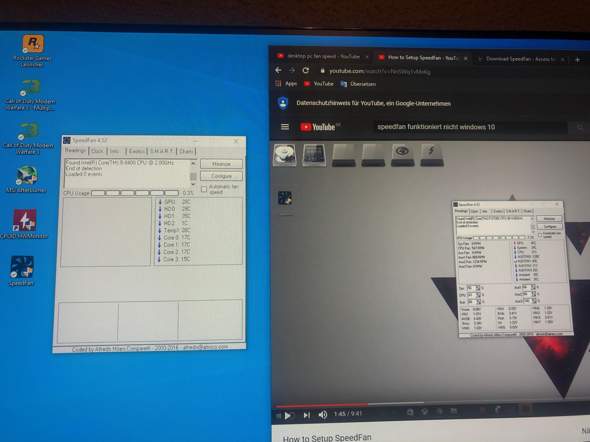
Task: Click the SpeedFan title bar icon
Action: 67,140
